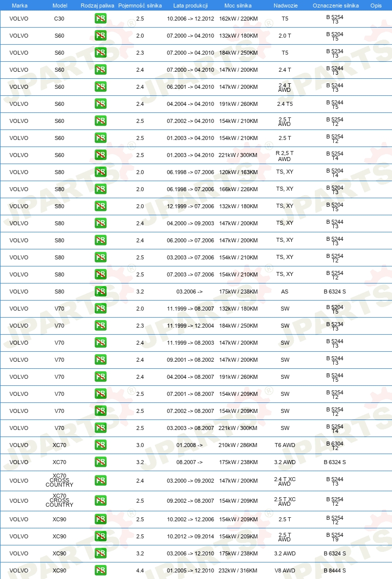Click fuel icon for XC90 3.2 AWD row
The height and width of the screenshot is (579, 392).
(x=100, y=553)
